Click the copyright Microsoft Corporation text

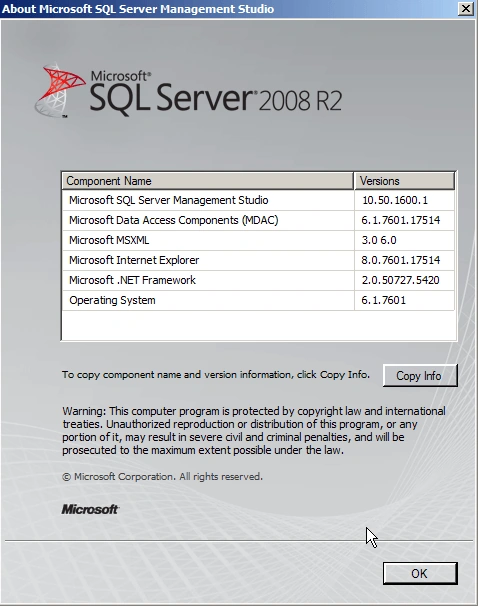pyautogui.click(x=162, y=477)
